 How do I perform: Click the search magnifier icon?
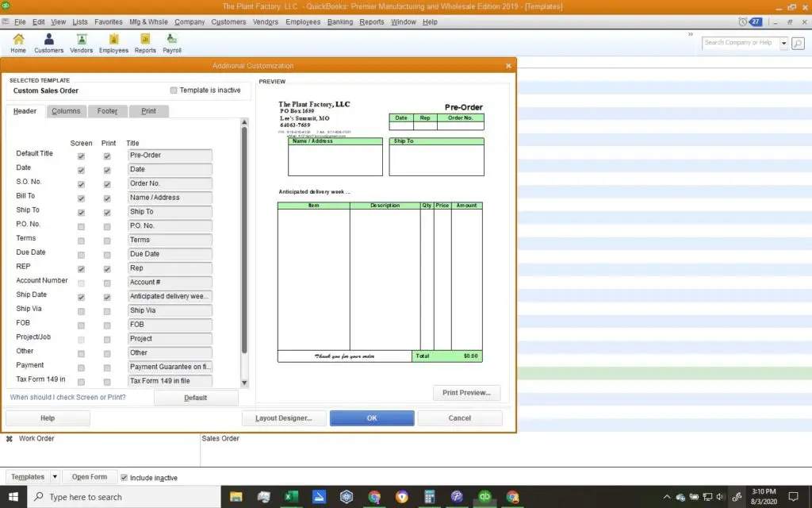point(797,43)
